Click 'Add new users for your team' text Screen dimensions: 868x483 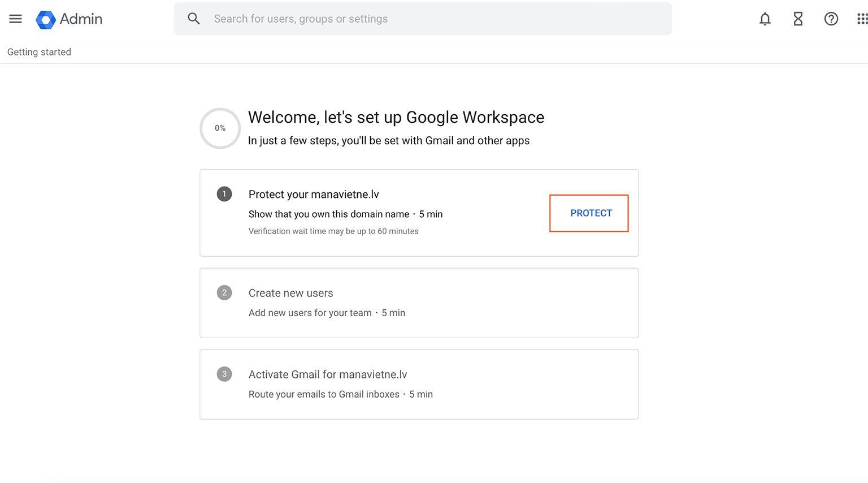pos(310,313)
